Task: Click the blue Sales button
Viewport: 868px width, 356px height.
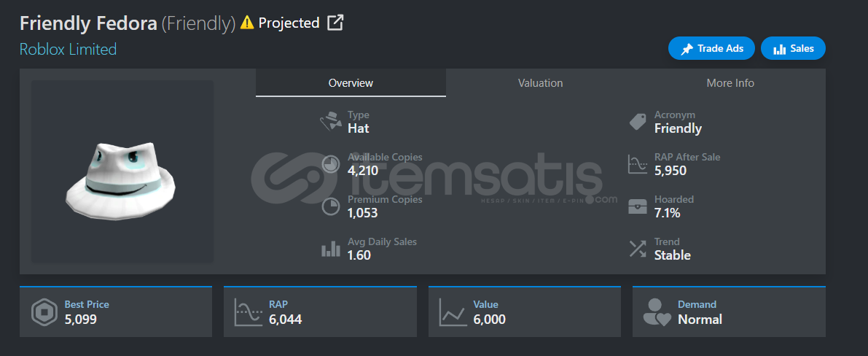Action: [793, 49]
